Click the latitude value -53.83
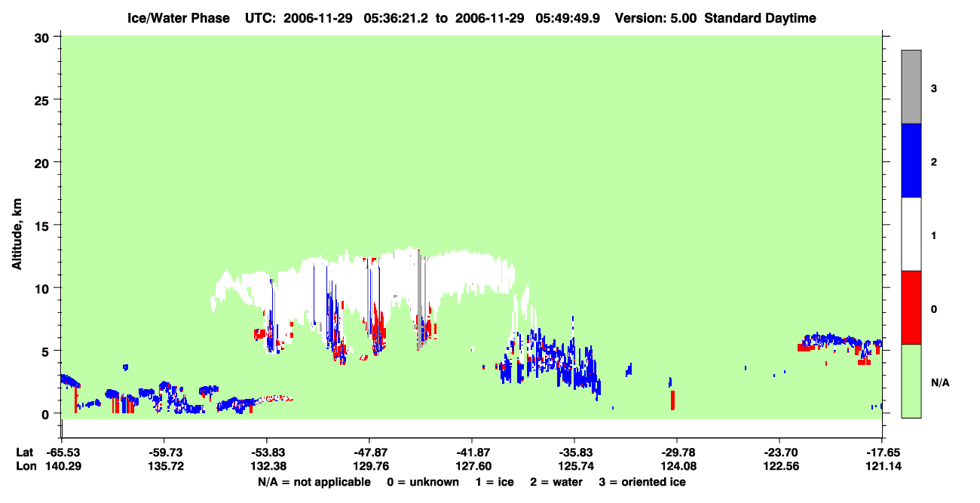Viewport: 980px width, 503px height. (266, 452)
